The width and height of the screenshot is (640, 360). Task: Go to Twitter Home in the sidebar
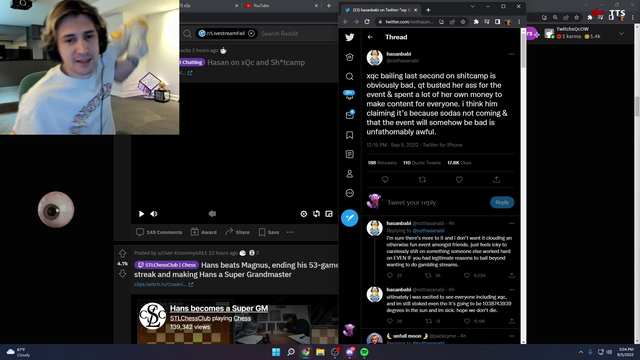pyautogui.click(x=349, y=57)
